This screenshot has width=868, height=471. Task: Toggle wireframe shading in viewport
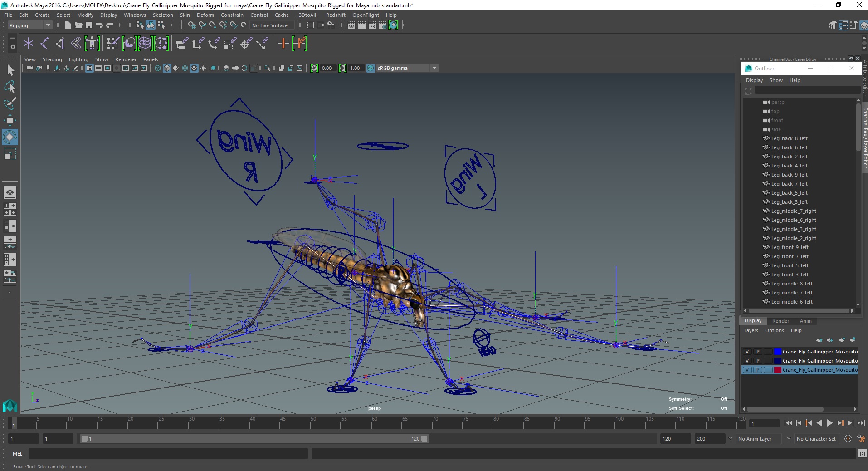(x=157, y=68)
